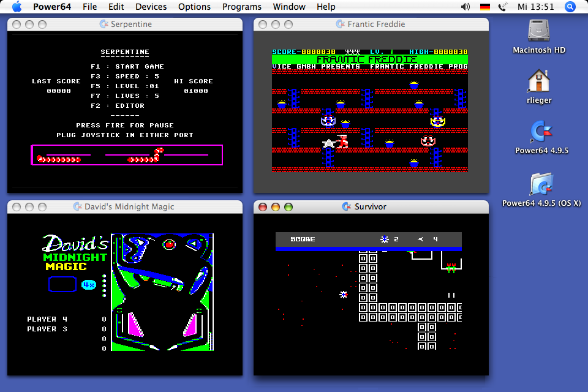Open the Programs menu
The width and height of the screenshot is (588, 392).
(x=242, y=7)
